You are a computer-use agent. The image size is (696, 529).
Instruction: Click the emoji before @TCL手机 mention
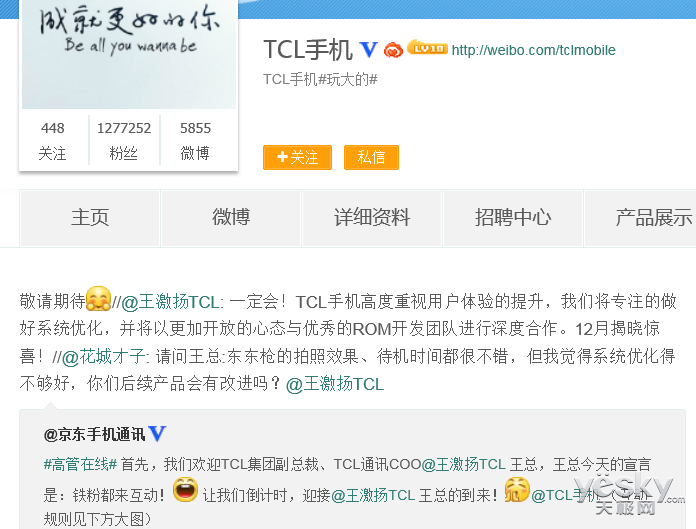pos(517,490)
